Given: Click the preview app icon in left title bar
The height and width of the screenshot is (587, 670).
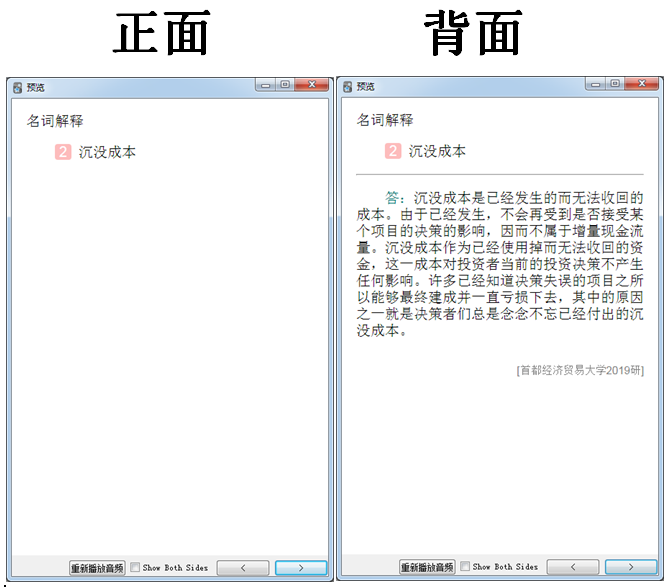Looking at the screenshot, I should [x=18, y=88].
